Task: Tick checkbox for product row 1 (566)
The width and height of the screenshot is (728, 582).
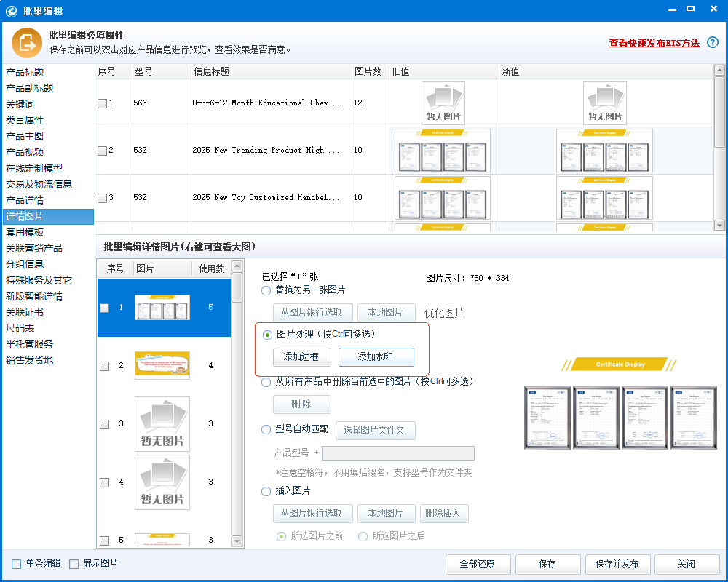Action: pyautogui.click(x=102, y=103)
